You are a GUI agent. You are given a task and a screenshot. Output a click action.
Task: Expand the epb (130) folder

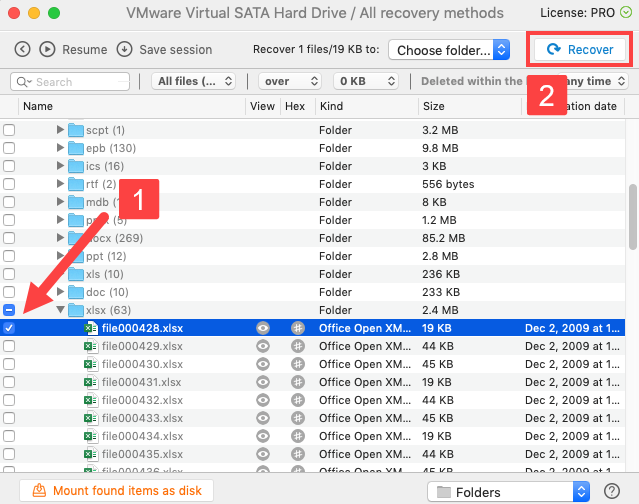point(60,147)
